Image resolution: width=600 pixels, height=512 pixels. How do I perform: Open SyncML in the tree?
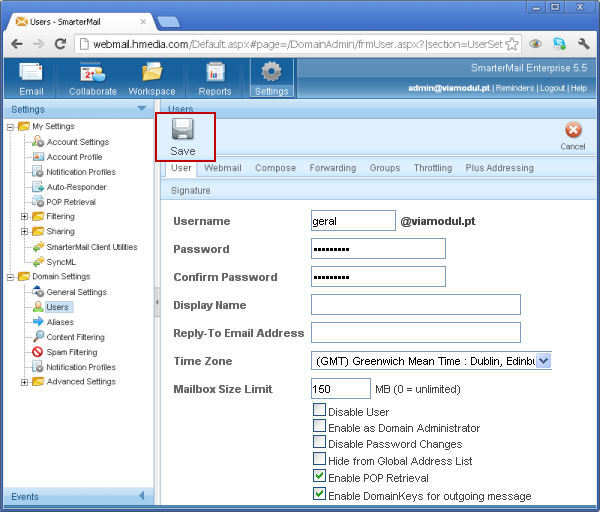[x=61, y=262]
